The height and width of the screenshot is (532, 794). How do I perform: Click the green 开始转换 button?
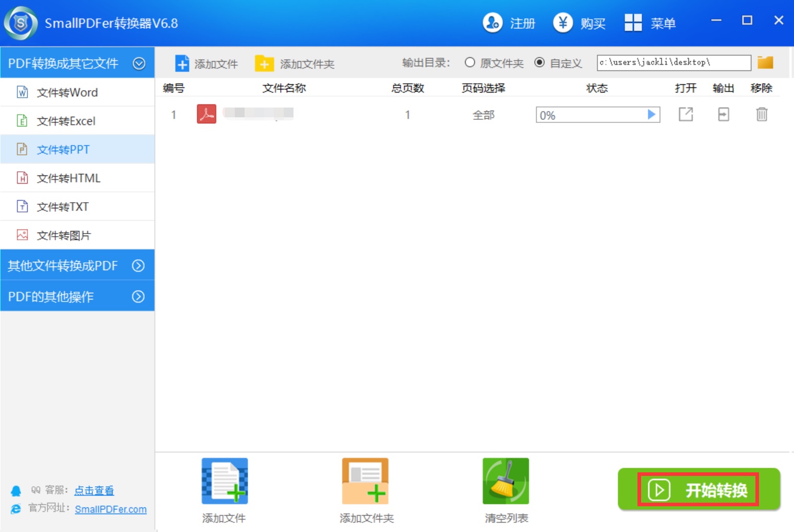click(699, 489)
